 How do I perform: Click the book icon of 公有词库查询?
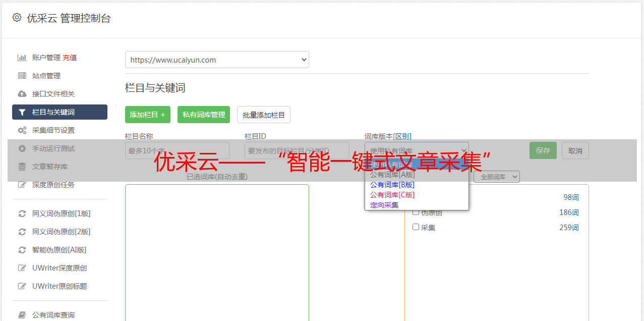22,315
